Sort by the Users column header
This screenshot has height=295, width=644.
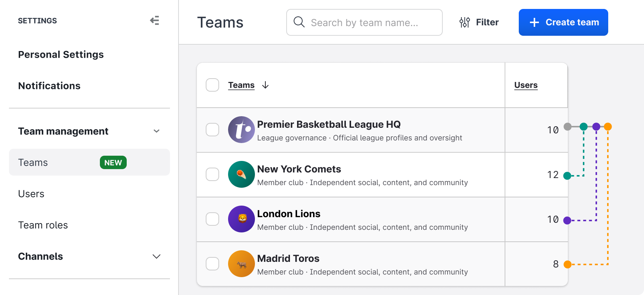tap(526, 85)
